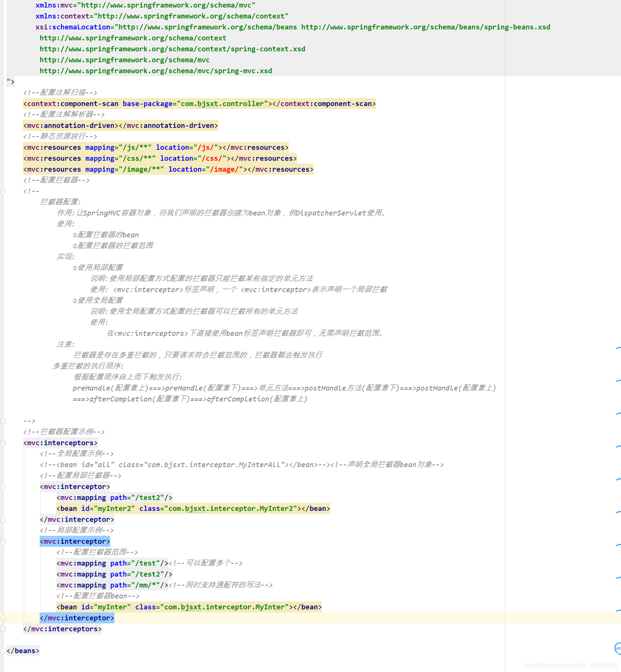
Task: Fold the first <mvc:interceptor> block with myInter2
Action: (x=3, y=487)
